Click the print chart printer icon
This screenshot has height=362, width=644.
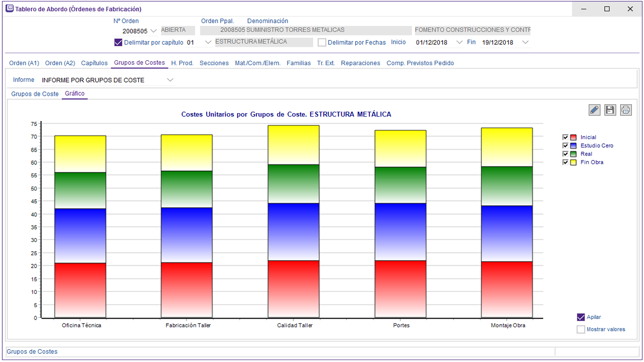pos(626,110)
